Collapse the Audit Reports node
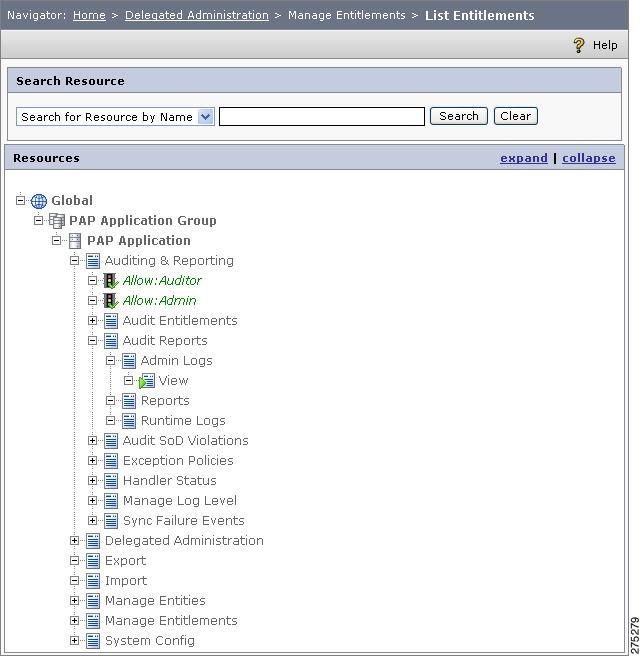 (x=92, y=341)
